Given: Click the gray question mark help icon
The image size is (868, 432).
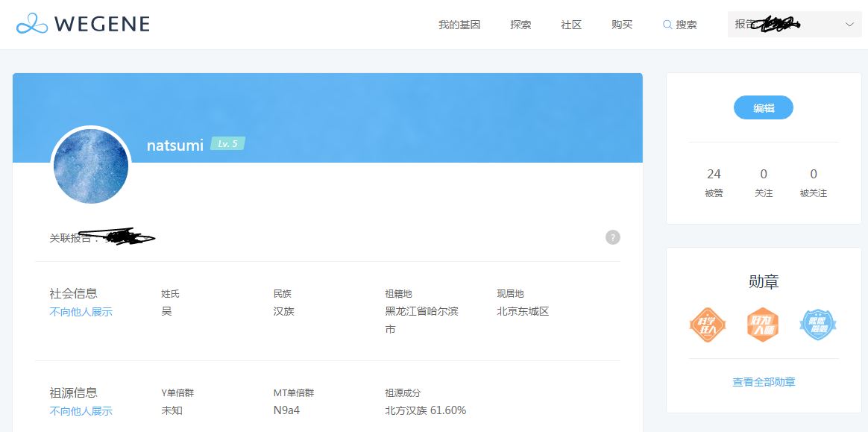Looking at the screenshot, I should 612,237.
